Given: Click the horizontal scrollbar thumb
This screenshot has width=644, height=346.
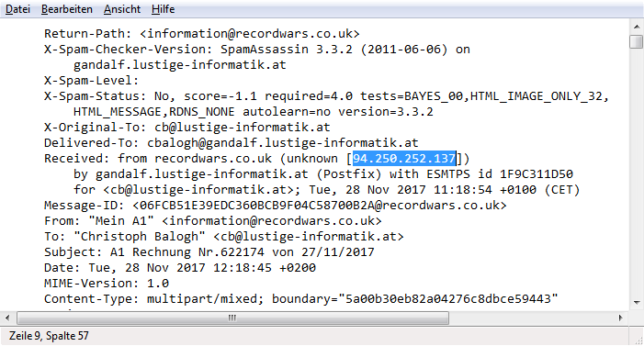Looking at the screenshot, I should point(232,318).
